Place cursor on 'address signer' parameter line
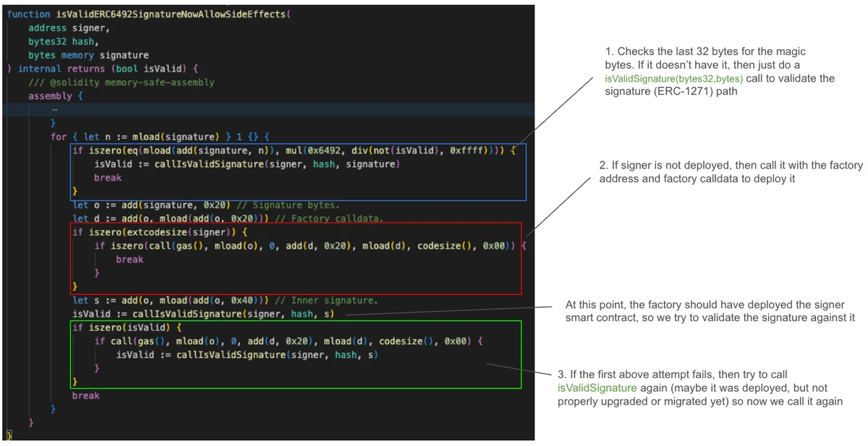 [69, 27]
